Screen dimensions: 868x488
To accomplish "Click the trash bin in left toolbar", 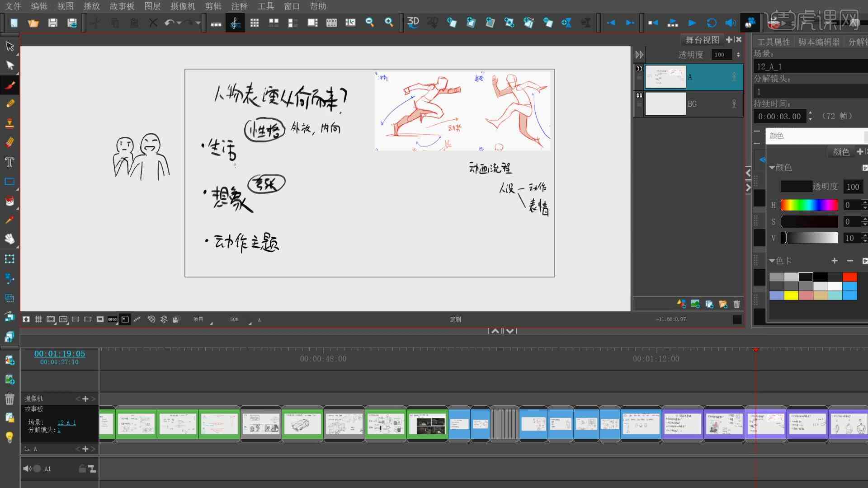I will 9,399.
